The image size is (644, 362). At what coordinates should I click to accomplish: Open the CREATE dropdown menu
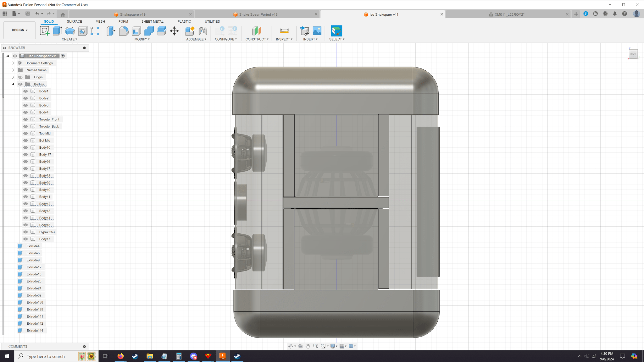tap(69, 39)
